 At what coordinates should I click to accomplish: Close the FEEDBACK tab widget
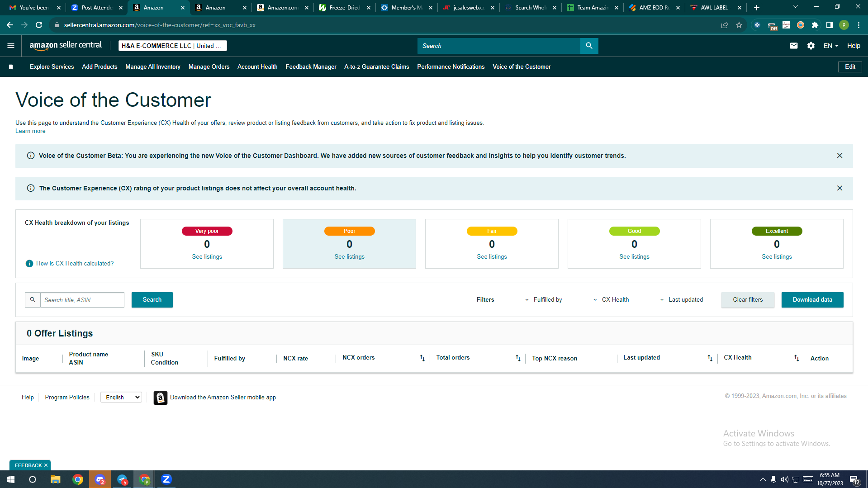(x=46, y=465)
